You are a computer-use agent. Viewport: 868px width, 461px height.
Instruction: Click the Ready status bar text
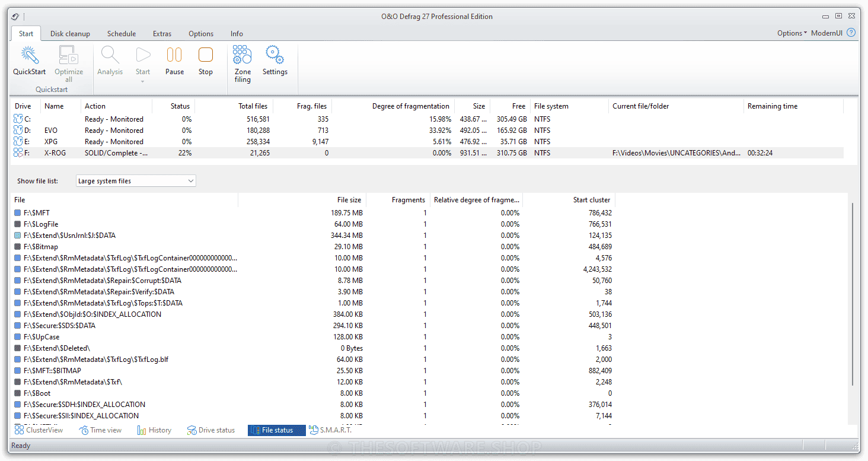pos(21,446)
